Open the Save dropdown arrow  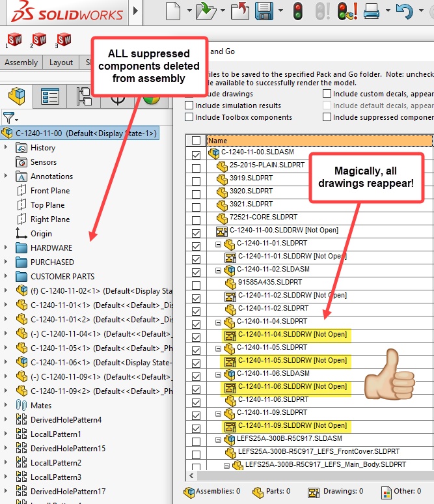[280, 10]
